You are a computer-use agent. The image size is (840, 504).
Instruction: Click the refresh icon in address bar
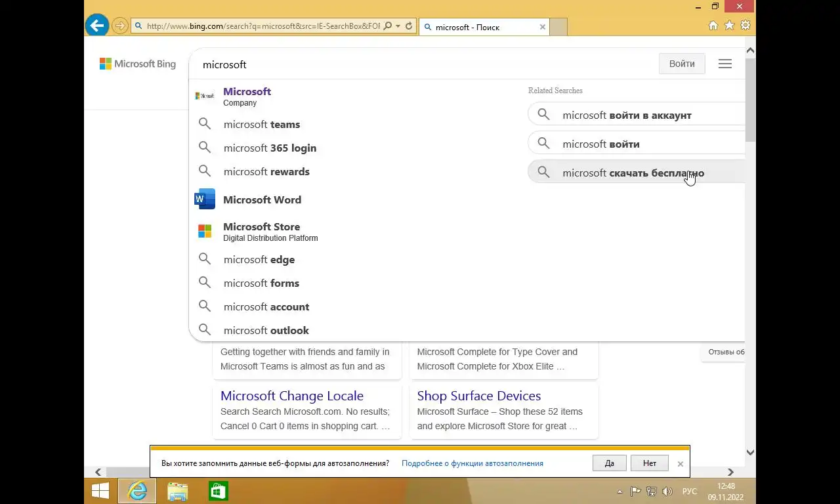click(x=409, y=26)
